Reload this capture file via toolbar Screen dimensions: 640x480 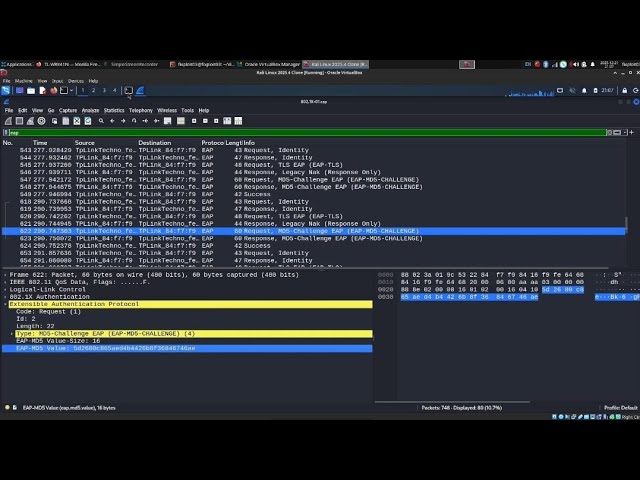click(88, 121)
